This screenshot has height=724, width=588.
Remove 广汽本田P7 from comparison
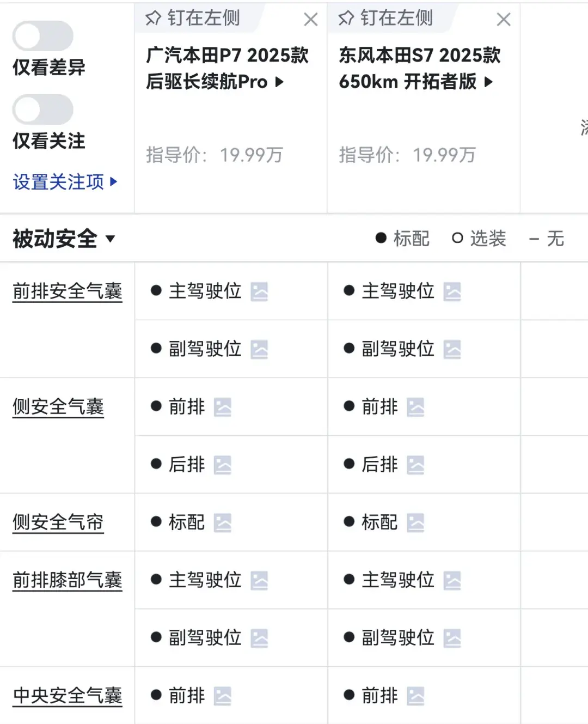[311, 20]
